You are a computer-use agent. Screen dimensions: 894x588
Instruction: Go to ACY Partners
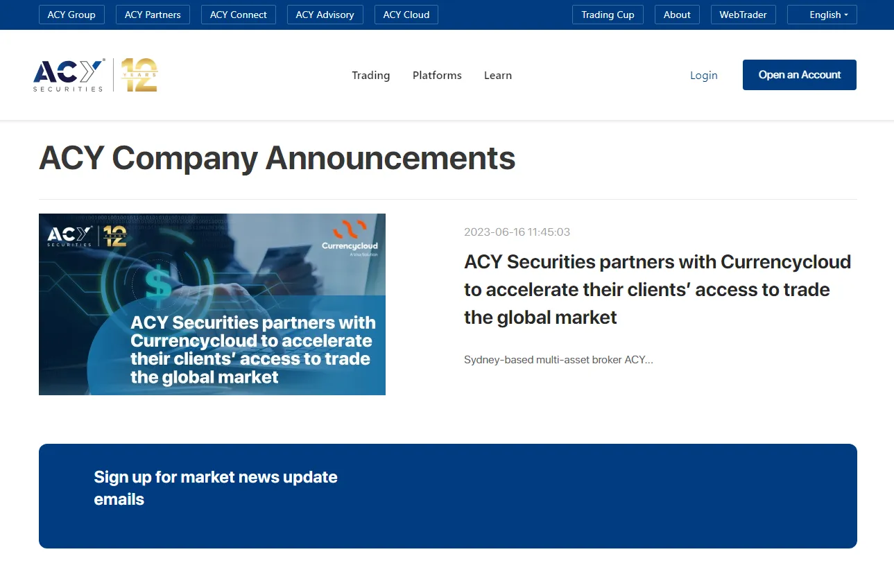pyautogui.click(x=153, y=15)
